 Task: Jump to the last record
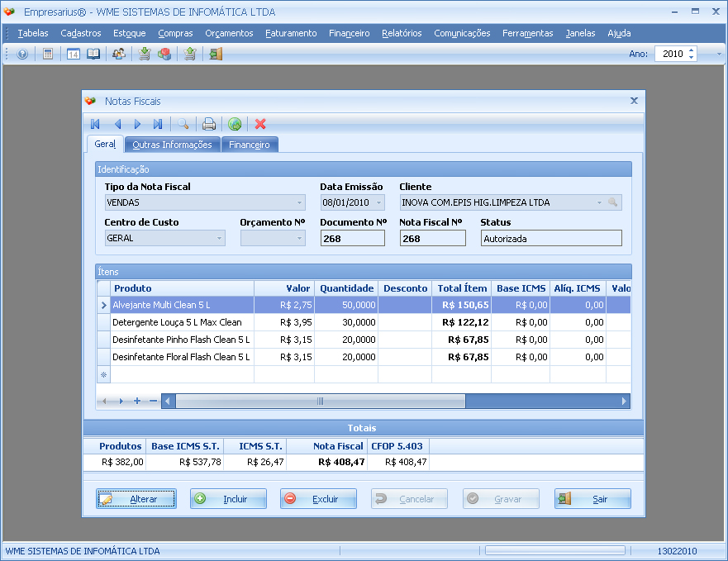pyautogui.click(x=158, y=124)
